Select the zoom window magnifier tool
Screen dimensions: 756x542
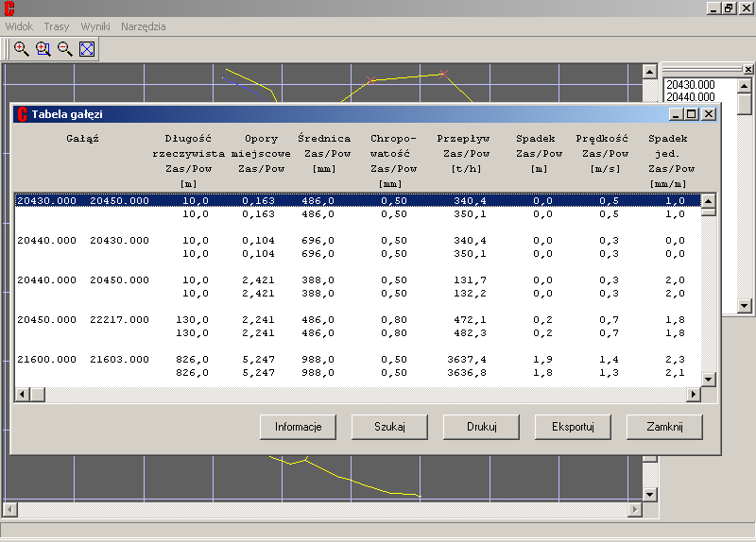pyautogui.click(x=43, y=49)
